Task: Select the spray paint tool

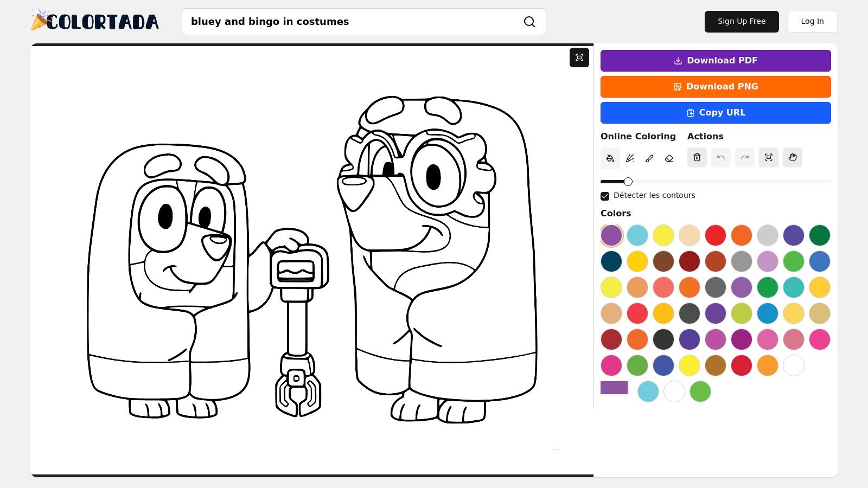Action: tap(630, 158)
